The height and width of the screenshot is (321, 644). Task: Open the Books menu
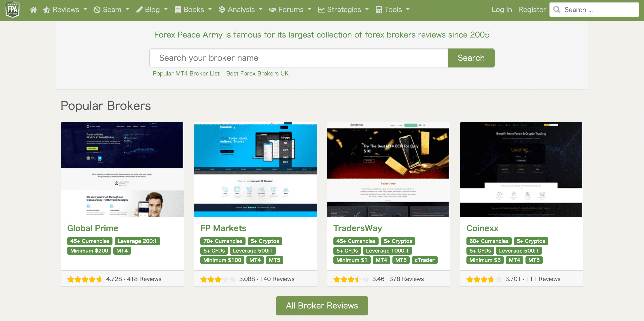[193, 10]
